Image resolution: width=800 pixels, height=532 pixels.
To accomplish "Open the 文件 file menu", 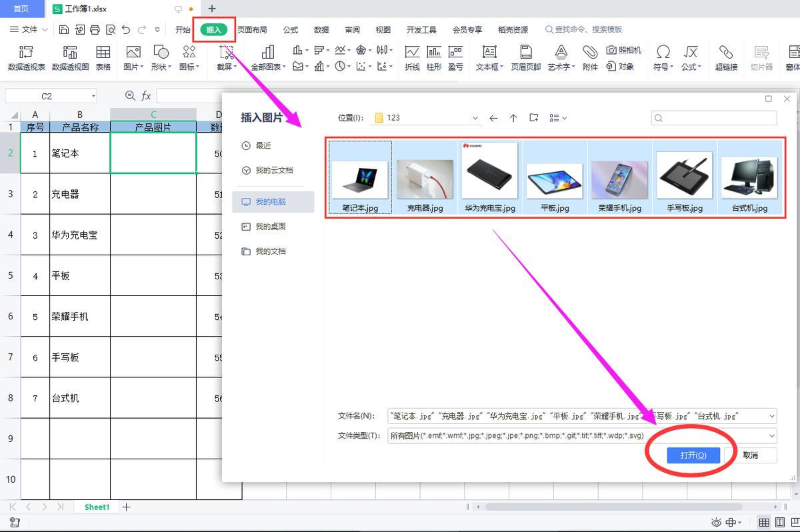I will point(28,29).
